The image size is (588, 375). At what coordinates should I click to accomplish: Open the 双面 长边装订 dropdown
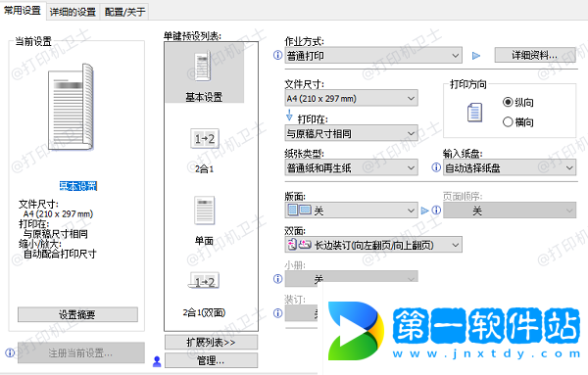pos(373,245)
